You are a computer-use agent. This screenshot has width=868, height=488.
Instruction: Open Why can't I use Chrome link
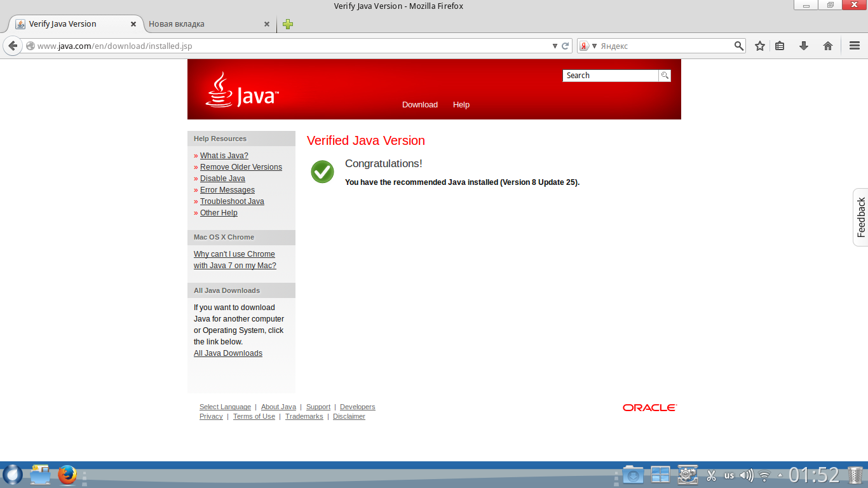[x=235, y=260]
